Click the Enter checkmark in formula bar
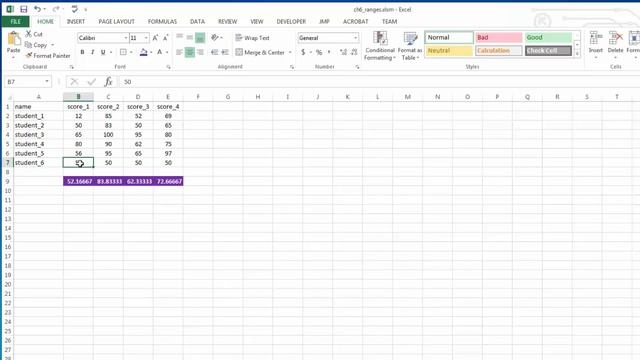The image size is (640, 360). pos(91,82)
